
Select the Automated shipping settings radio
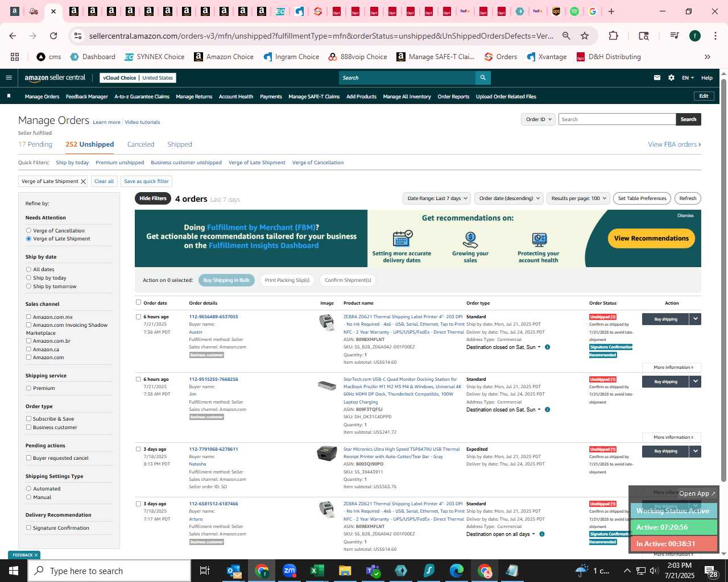point(28,489)
